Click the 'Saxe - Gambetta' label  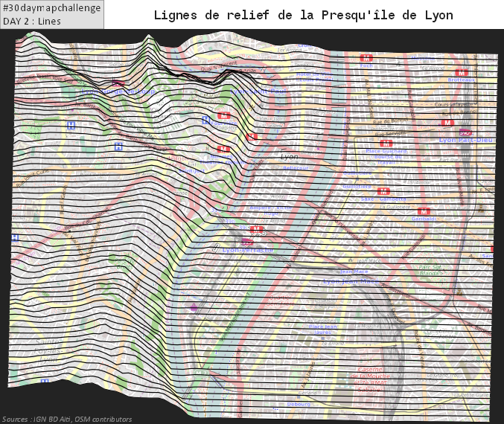click(383, 199)
